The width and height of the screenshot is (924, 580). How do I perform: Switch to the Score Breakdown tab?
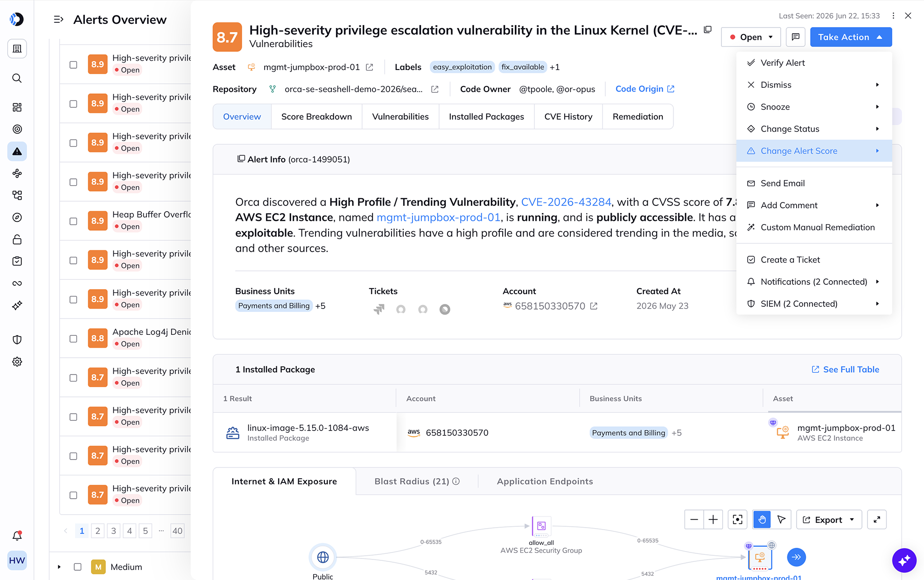point(316,117)
